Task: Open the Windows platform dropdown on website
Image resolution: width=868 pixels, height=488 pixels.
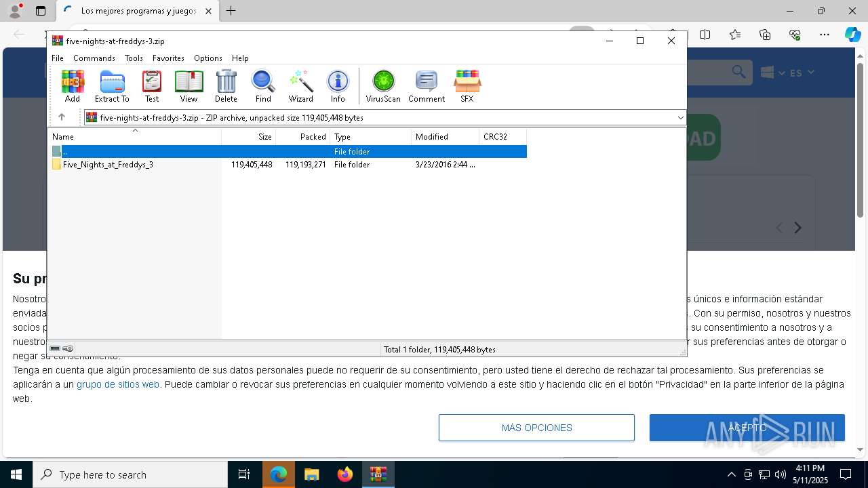Action: 772,73
